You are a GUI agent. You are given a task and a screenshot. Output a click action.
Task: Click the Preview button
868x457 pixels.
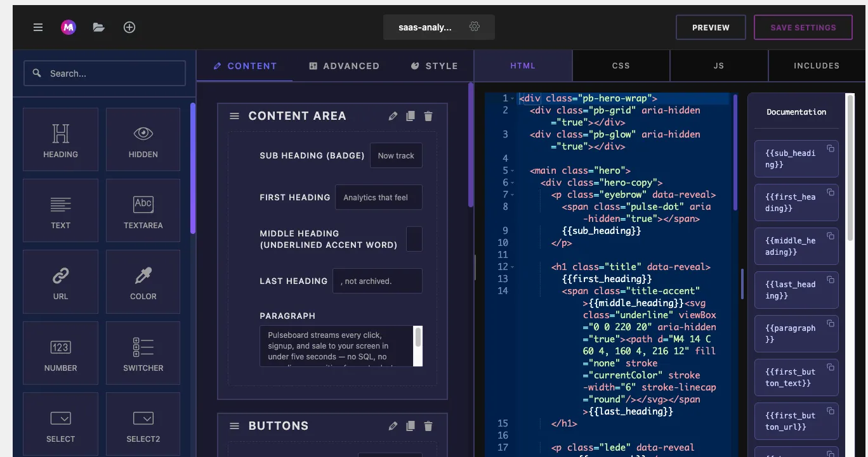point(711,27)
